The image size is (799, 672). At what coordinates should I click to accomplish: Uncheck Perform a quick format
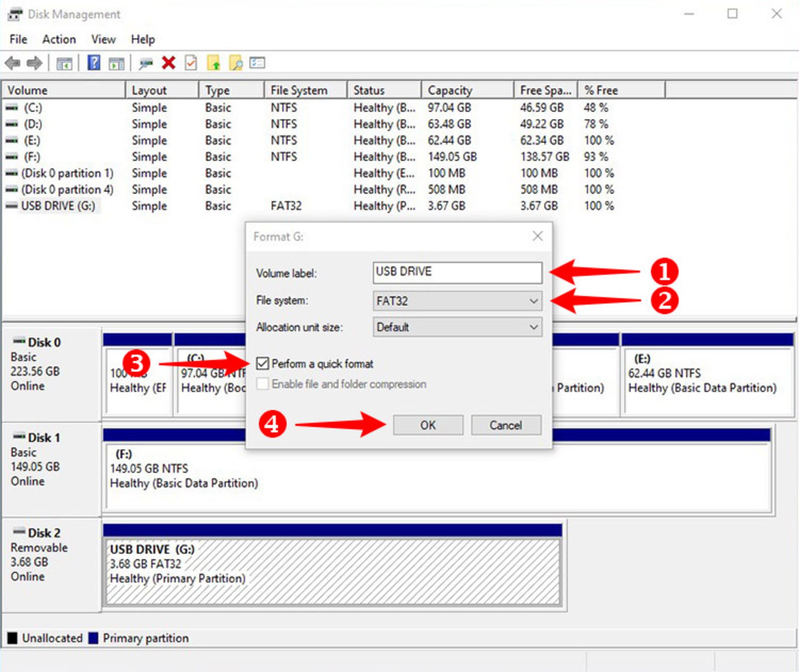click(x=262, y=363)
